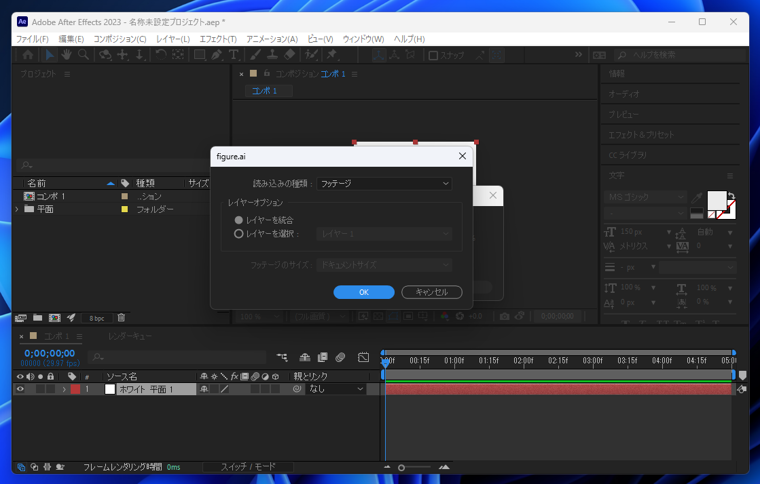
Task: Select the Selection arrow tool
Action: click(49, 55)
